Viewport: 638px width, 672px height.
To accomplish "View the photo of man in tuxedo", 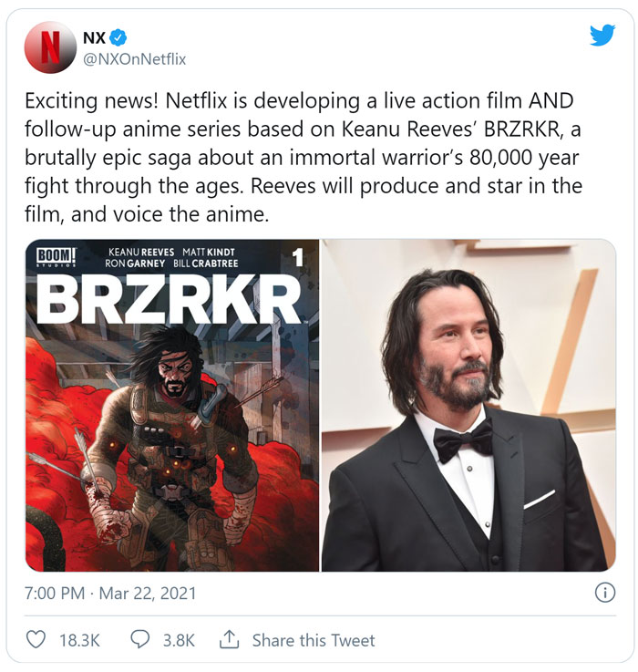I will (468, 406).
